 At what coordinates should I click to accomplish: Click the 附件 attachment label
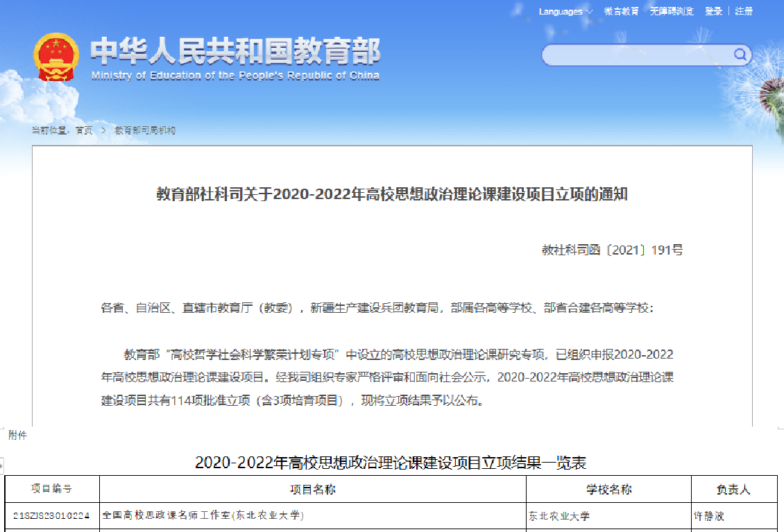pyautogui.click(x=17, y=436)
